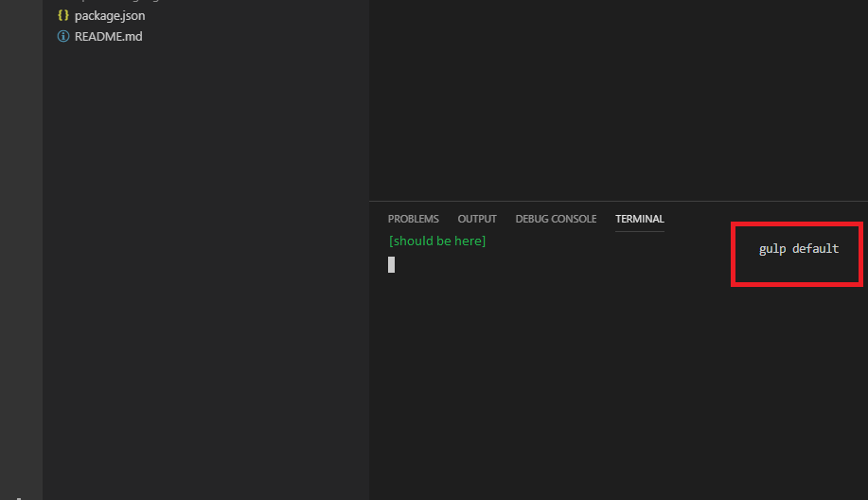The width and height of the screenshot is (868, 500).
Task: Click the terminal cursor input line
Action: click(391, 264)
